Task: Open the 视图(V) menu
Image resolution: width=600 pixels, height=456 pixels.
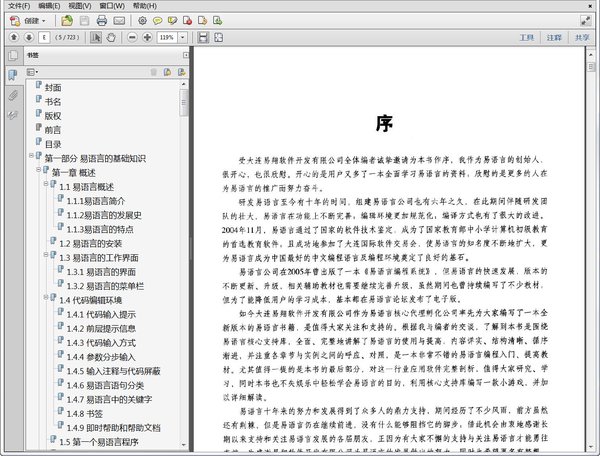Action: pos(80,6)
